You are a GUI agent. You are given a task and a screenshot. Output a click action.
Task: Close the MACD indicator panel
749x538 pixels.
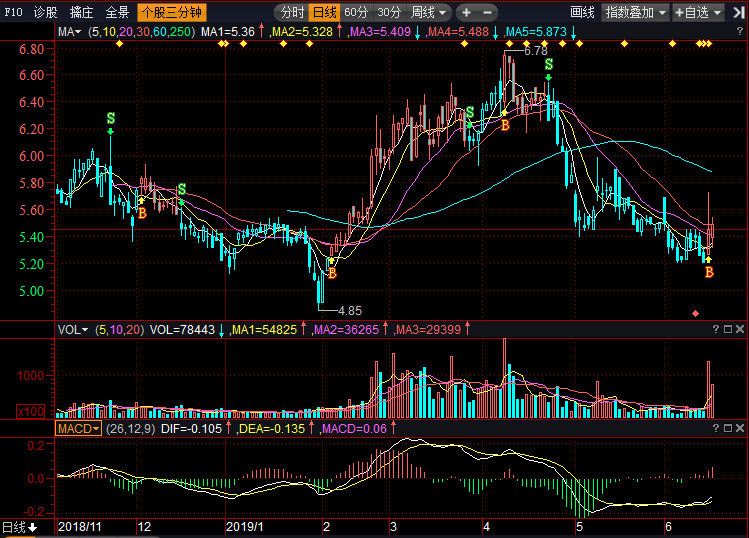[741, 428]
